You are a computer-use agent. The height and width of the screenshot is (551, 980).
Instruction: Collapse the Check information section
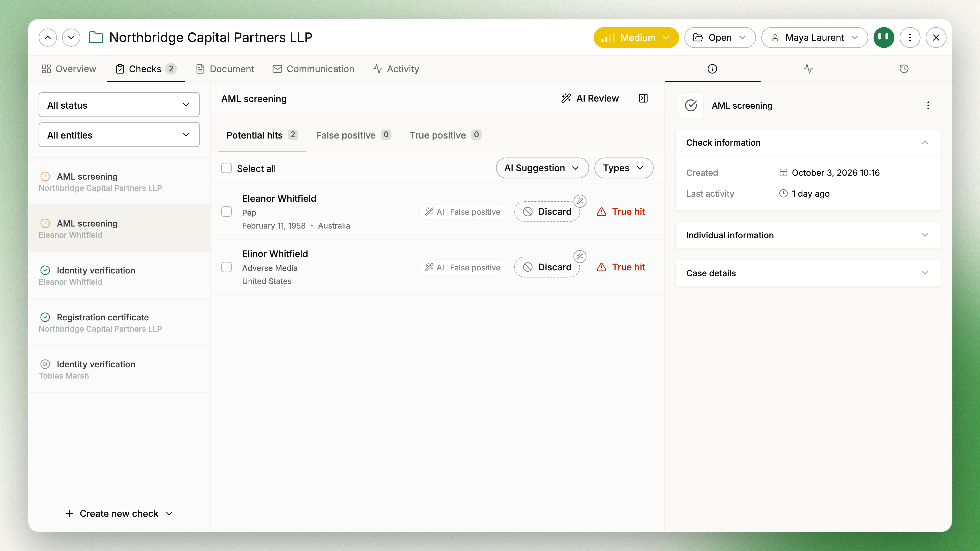(808, 143)
